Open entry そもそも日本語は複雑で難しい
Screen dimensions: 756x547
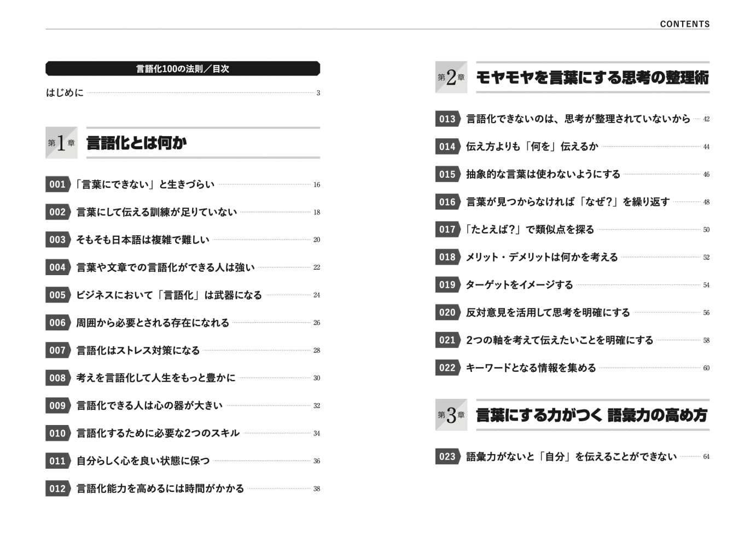click(142, 240)
